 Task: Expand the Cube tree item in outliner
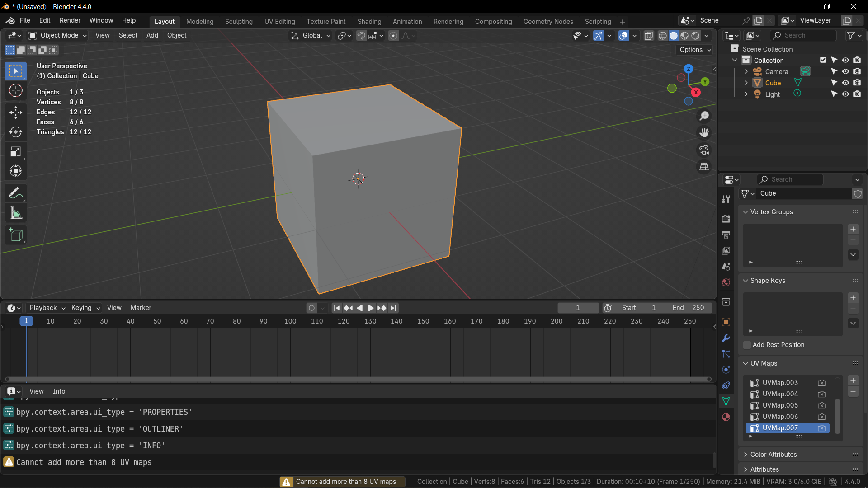[746, 83]
